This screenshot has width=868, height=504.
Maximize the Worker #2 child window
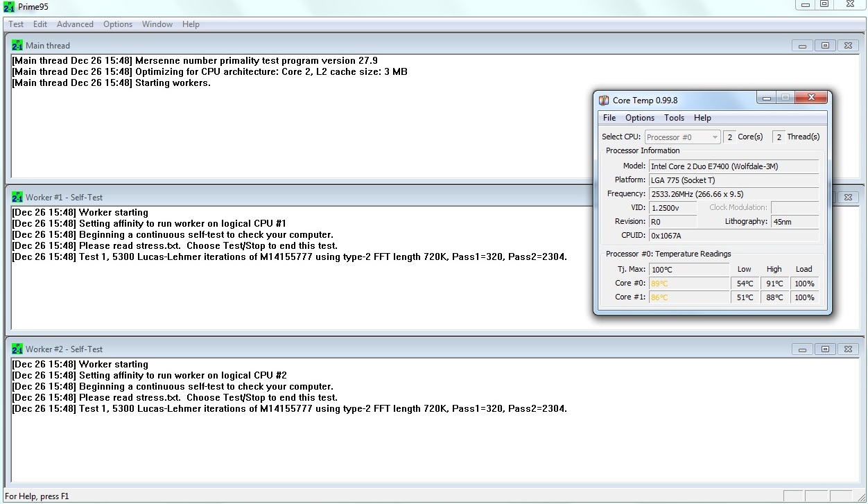click(824, 349)
